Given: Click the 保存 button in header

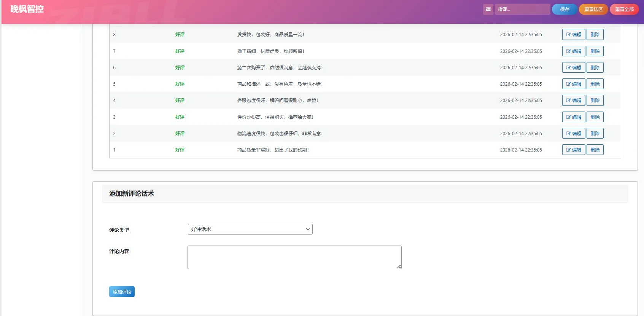Looking at the screenshot, I should [x=564, y=10].
